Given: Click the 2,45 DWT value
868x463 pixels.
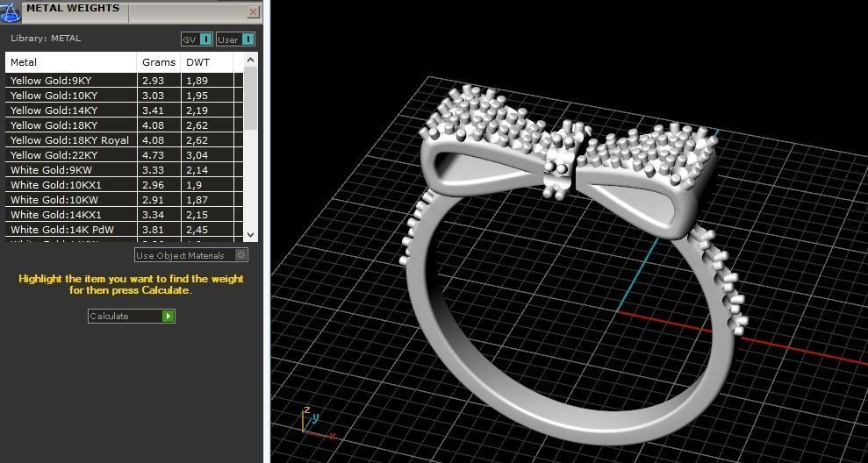Looking at the screenshot, I should click(197, 230).
